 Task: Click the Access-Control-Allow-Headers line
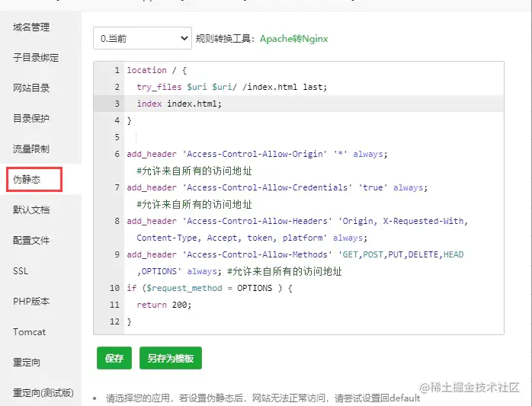297,221
